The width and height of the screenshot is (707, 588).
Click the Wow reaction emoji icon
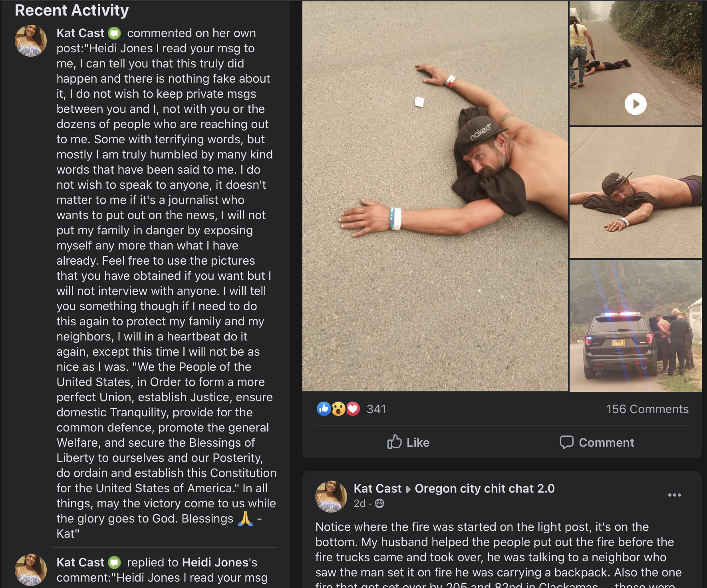pos(338,409)
